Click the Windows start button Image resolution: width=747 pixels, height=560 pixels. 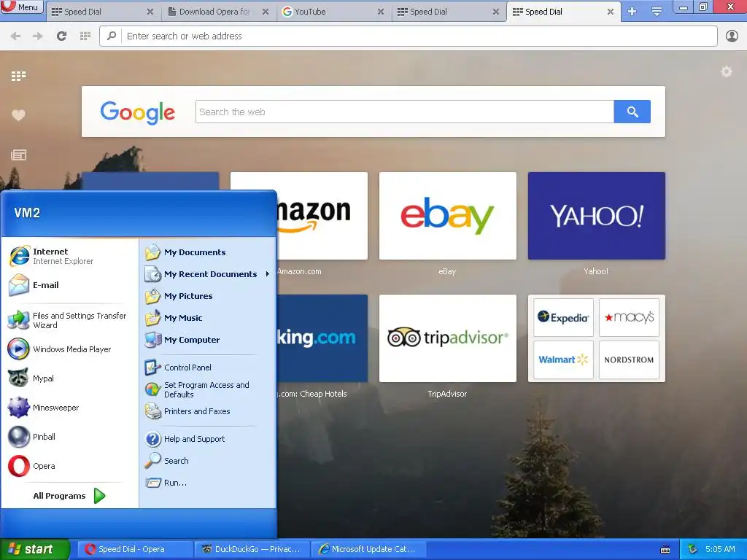35,549
